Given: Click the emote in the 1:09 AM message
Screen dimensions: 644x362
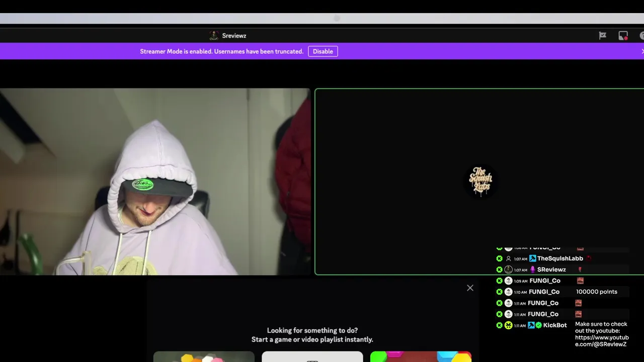Looking at the screenshot, I should click(580, 281).
